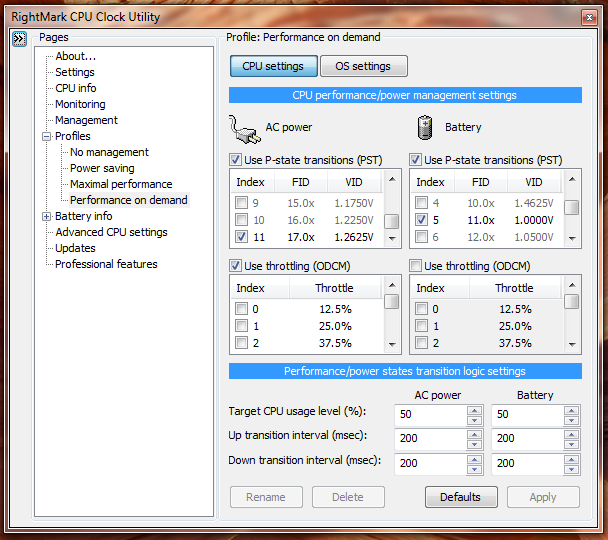Close the RightMark CPU Clock Utility window
This screenshot has width=608, height=540.
point(589,17)
